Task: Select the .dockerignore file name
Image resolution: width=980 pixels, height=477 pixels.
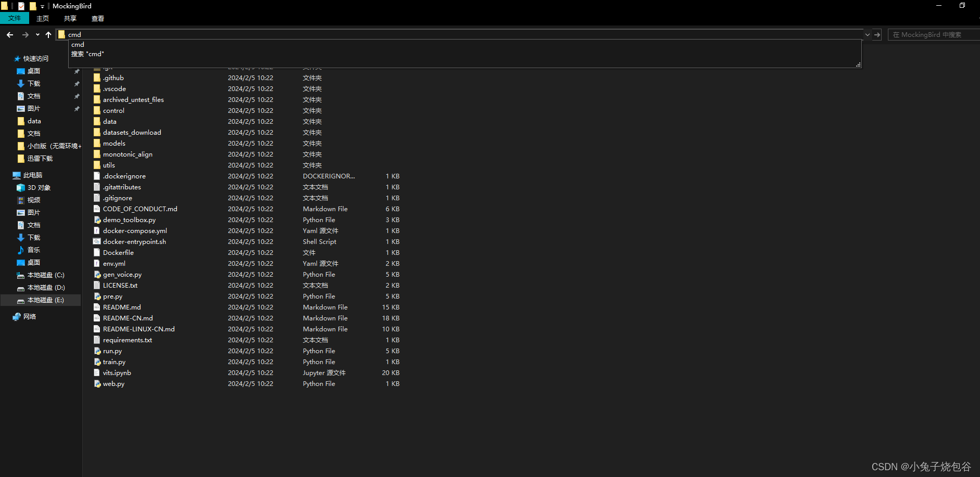Action: (124, 176)
